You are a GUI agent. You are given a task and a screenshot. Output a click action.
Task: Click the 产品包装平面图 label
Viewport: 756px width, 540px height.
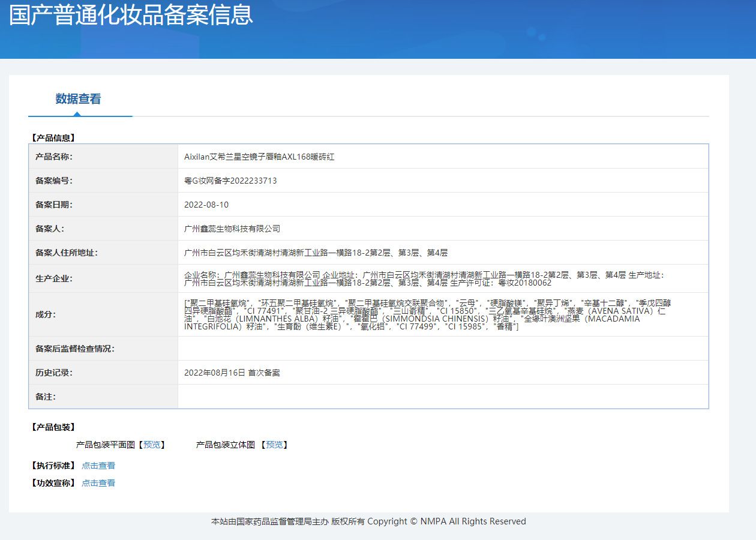pos(106,445)
